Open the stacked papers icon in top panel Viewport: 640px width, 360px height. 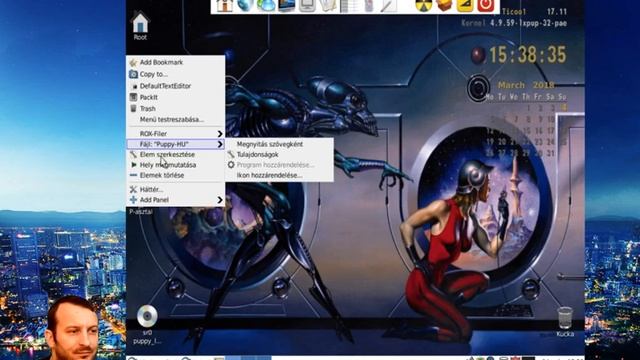click(x=327, y=6)
